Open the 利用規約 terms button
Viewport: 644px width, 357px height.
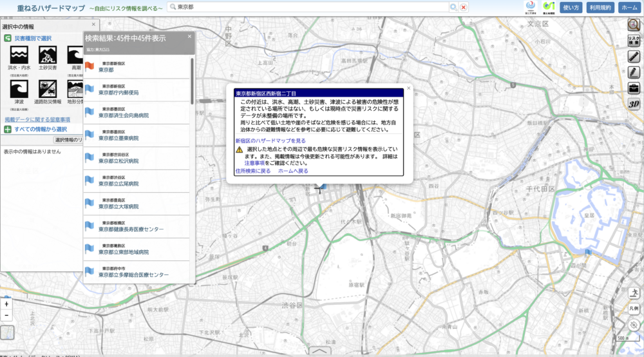click(600, 7)
